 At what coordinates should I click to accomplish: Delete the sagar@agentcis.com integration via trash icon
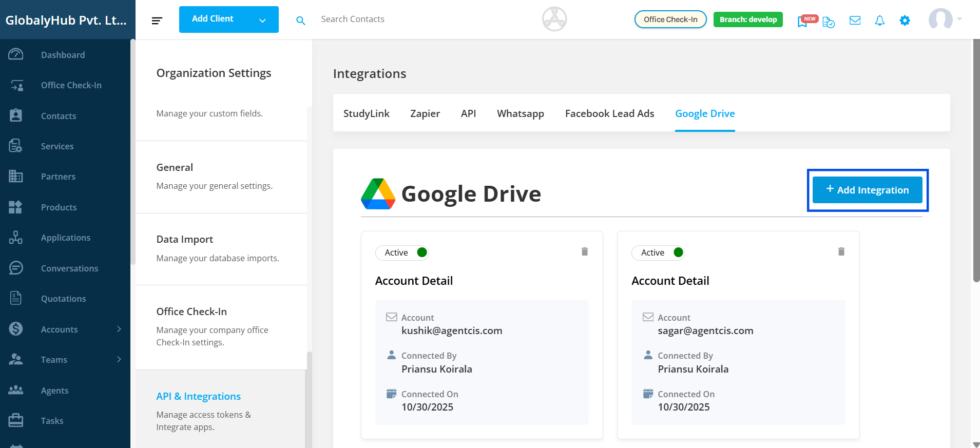pos(841,251)
